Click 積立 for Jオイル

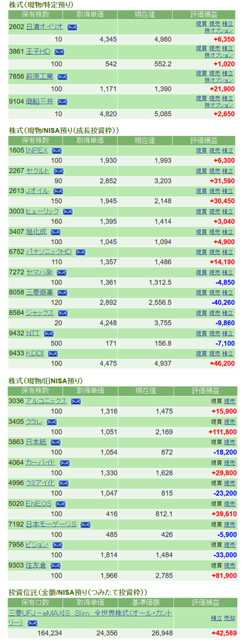(x=227, y=191)
